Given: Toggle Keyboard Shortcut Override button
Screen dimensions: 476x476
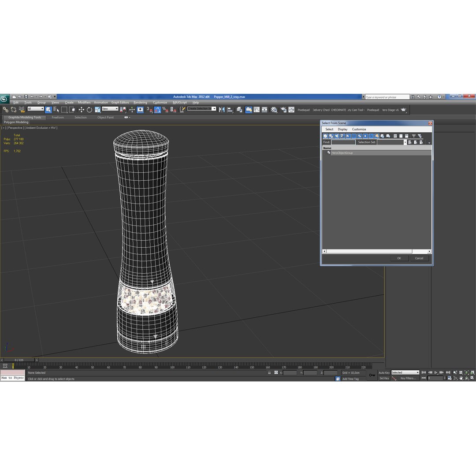Looking at the screenshot, I should (x=140, y=110).
